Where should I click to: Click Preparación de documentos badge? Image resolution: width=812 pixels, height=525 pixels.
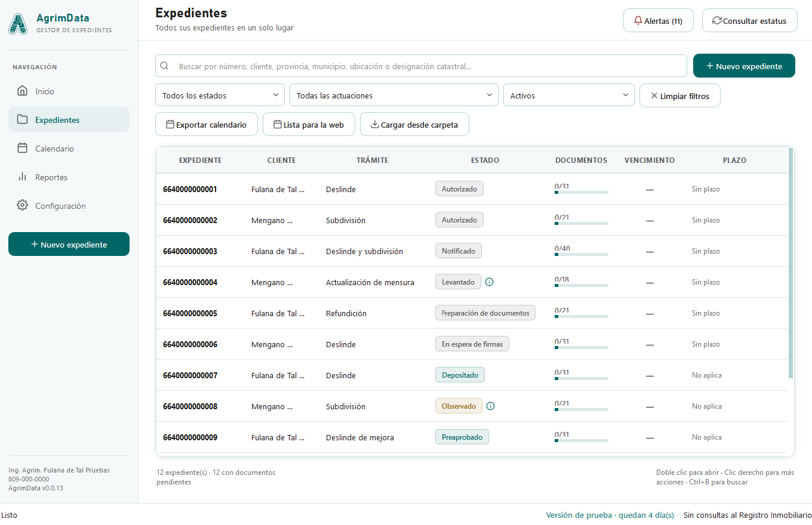(x=485, y=313)
